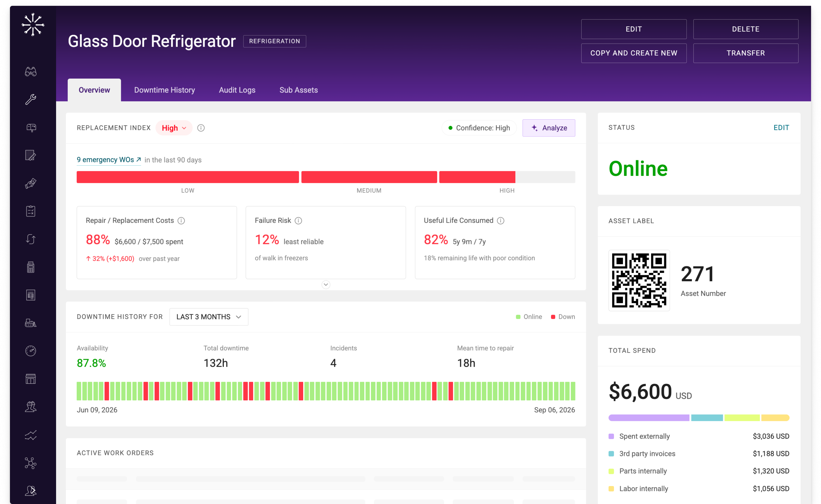Select the bulldozer assets sidebar icon
Image resolution: width=821 pixels, height=504 pixels.
point(31,323)
